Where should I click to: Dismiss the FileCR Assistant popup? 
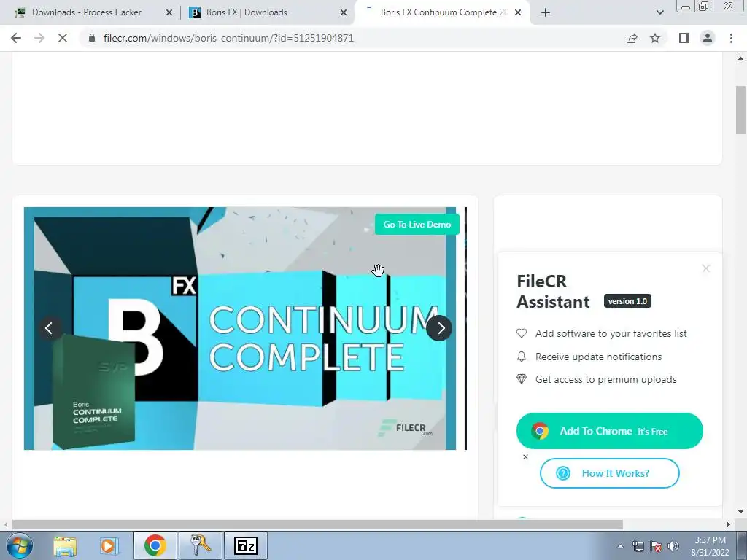click(x=706, y=268)
